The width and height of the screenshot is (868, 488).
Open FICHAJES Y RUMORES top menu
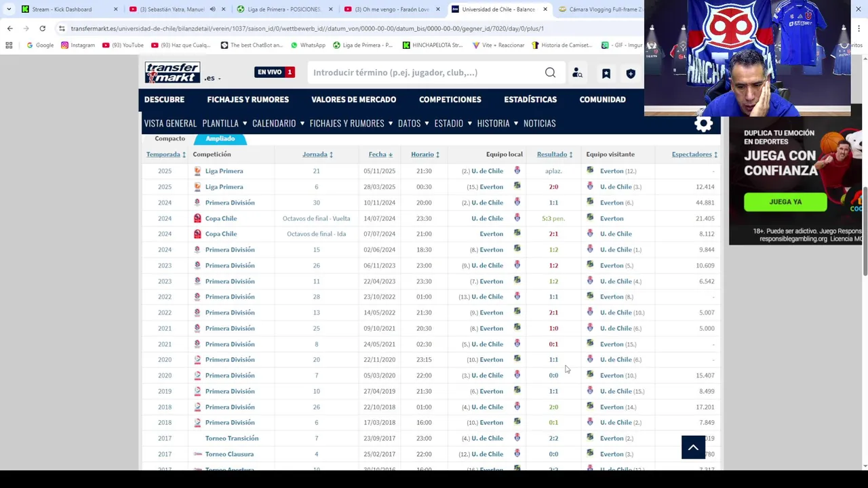click(248, 100)
